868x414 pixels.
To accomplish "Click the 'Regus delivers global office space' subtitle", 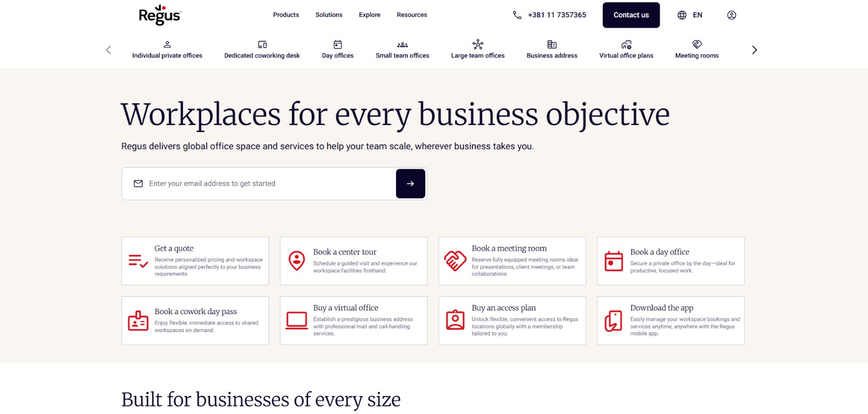I will pos(328,147).
